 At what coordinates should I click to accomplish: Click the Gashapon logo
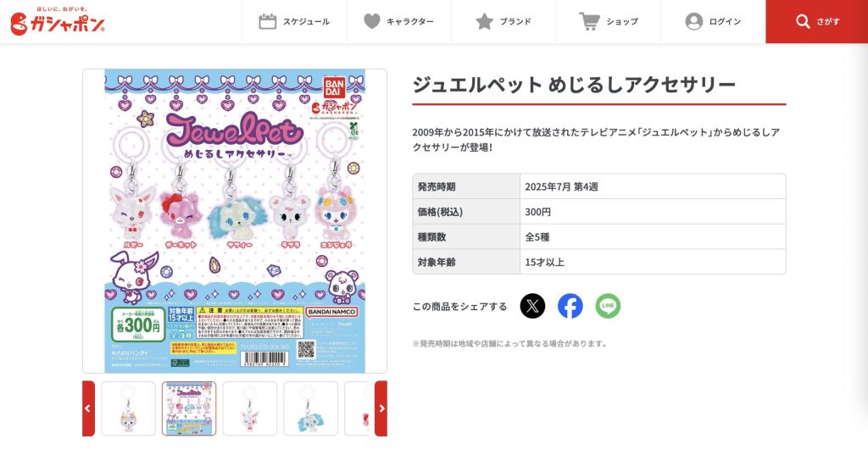point(57,21)
